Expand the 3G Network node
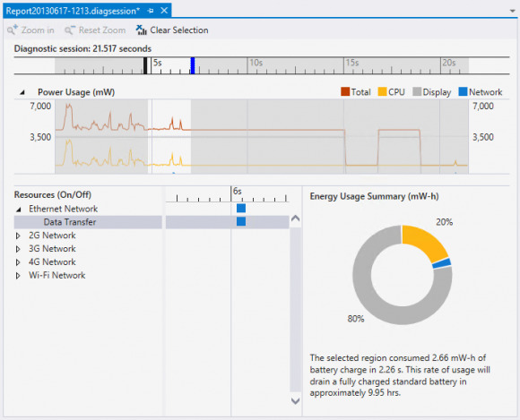The height and width of the screenshot is (420, 520). (x=18, y=249)
